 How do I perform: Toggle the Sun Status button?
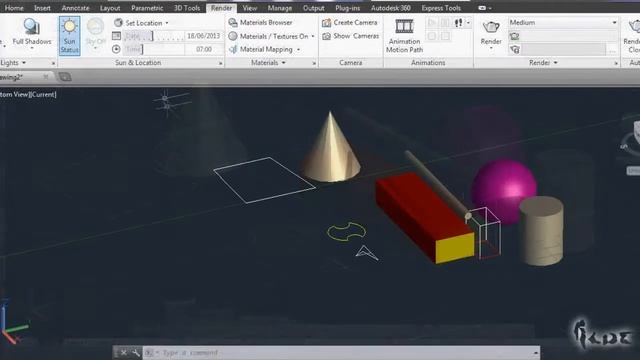pyautogui.click(x=69, y=36)
